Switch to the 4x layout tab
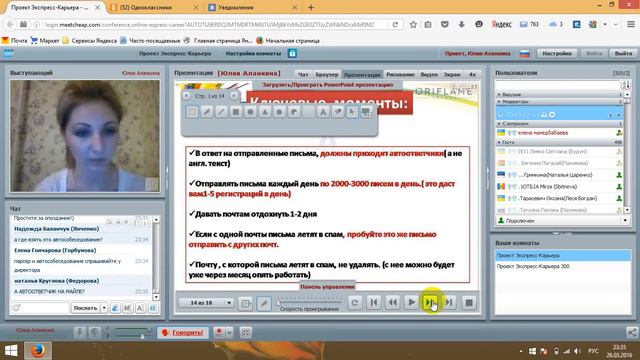Screen dimensions: 640x360 click(x=472, y=75)
